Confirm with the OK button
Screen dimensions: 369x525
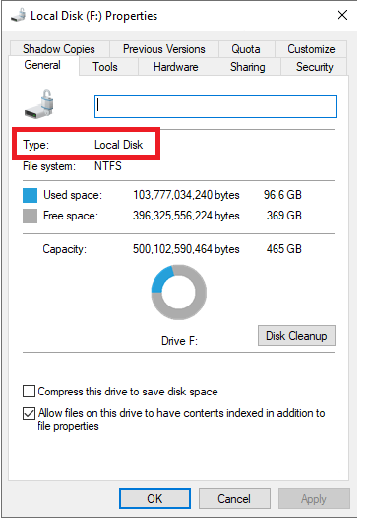pyautogui.click(x=155, y=499)
